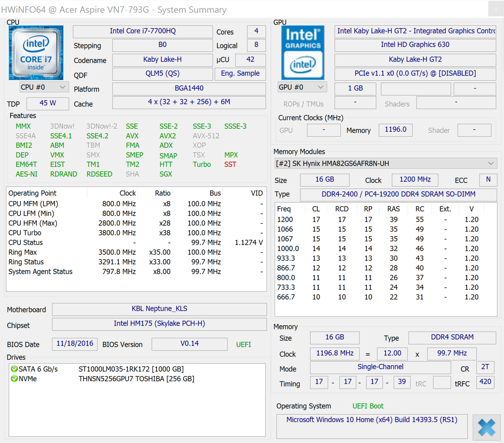Click the CR value 2T field
Image resolution: width=504 pixels, height=443 pixels.
[x=485, y=368]
